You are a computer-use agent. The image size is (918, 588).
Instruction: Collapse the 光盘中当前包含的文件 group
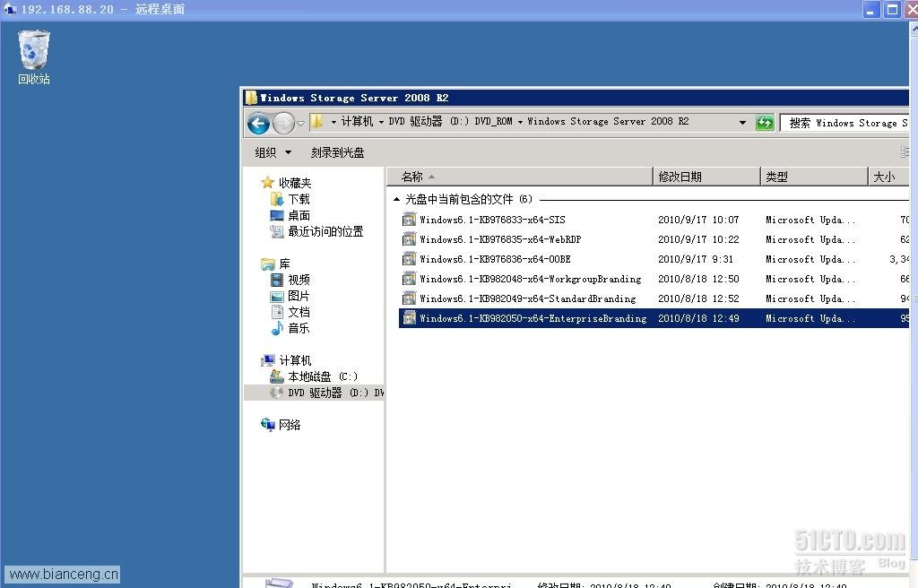(x=396, y=199)
